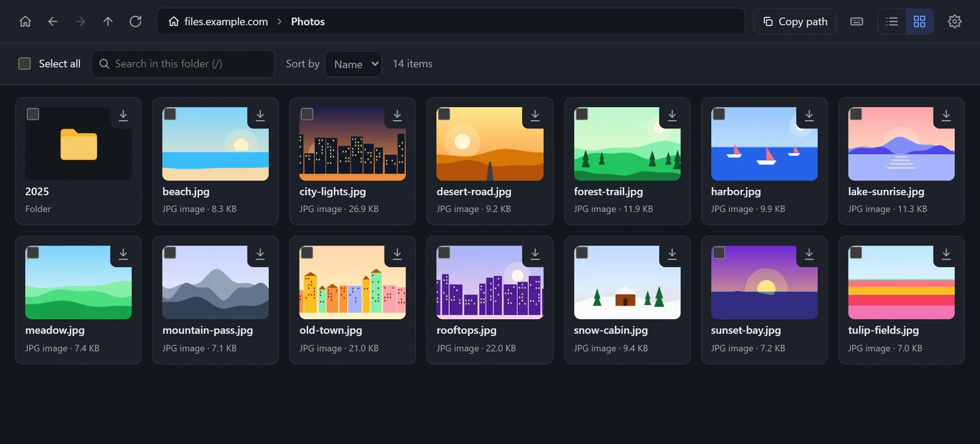Tick the lake-sunrise.jpg checkbox
The height and width of the screenshot is (444, 980).
[x=856, y=114]
